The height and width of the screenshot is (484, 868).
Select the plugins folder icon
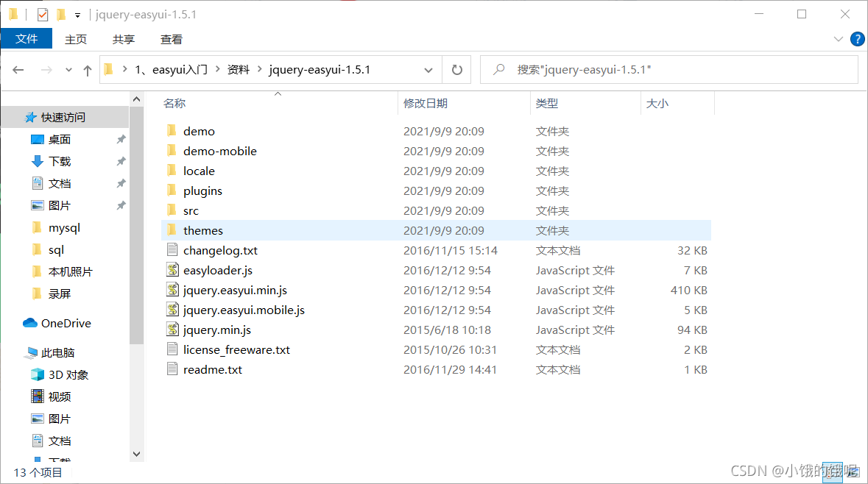tap(172, 191)
